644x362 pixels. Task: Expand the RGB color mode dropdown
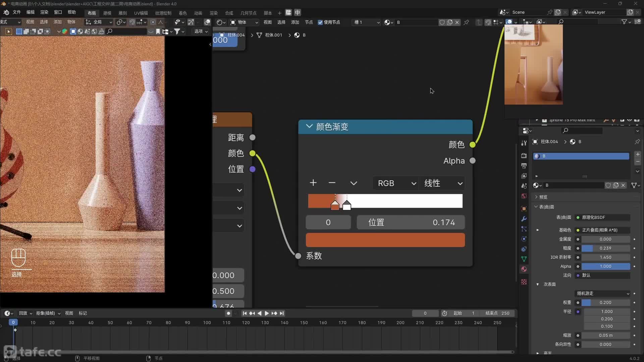coord(396,183)
